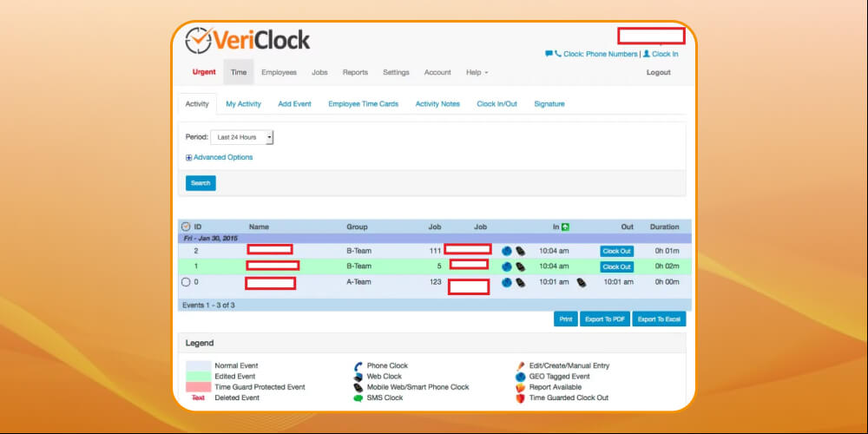Viewport: 868px width, 434px height.
Task: Open the Employee Time Cards tab
Action: pyautogui.click(x=363, y=104)
